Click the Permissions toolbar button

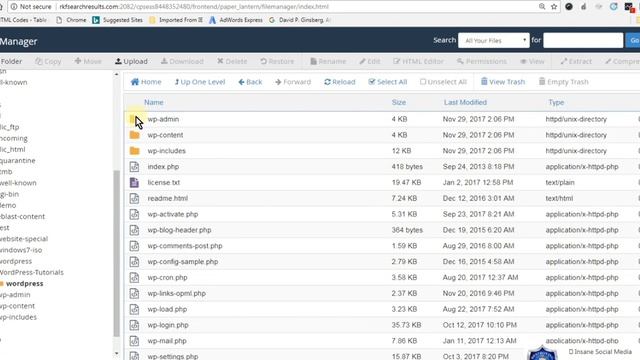pos(482,61)
